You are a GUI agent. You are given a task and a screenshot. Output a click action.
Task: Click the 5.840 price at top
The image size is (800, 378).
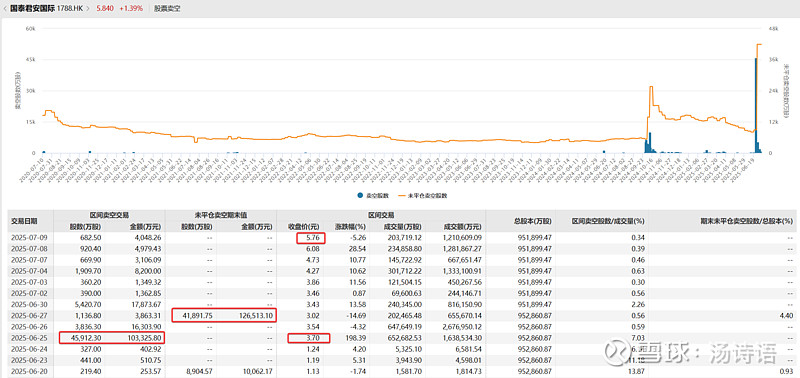(x=105, y=9)
